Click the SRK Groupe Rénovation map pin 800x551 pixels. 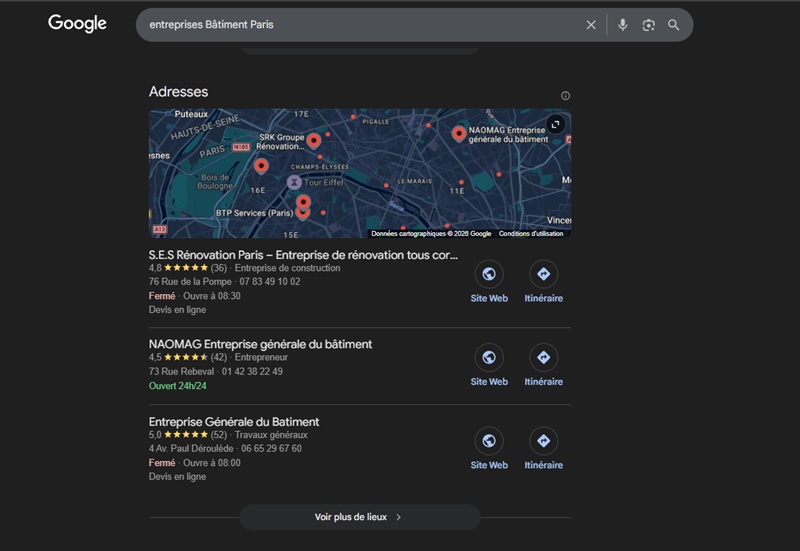tap(314, 140)
